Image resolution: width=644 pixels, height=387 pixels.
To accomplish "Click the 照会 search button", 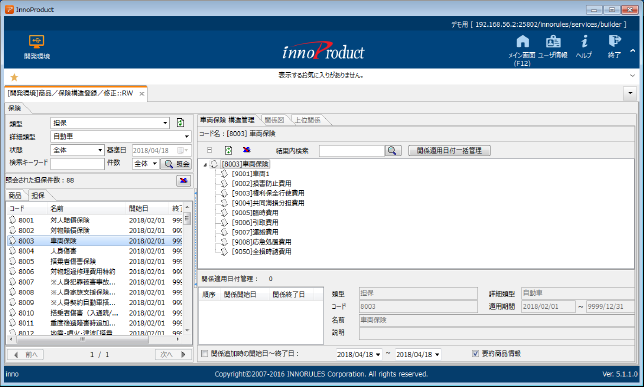I will click(x=177, y=164).
